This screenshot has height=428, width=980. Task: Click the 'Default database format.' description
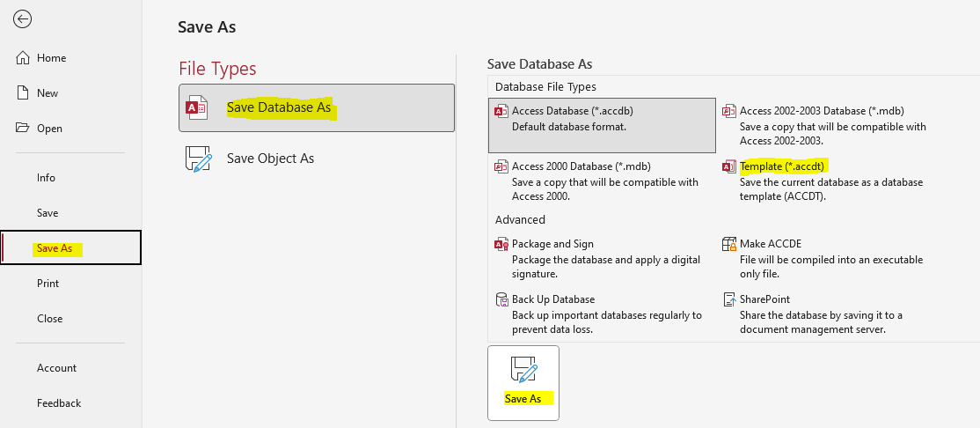coord(569,127)
